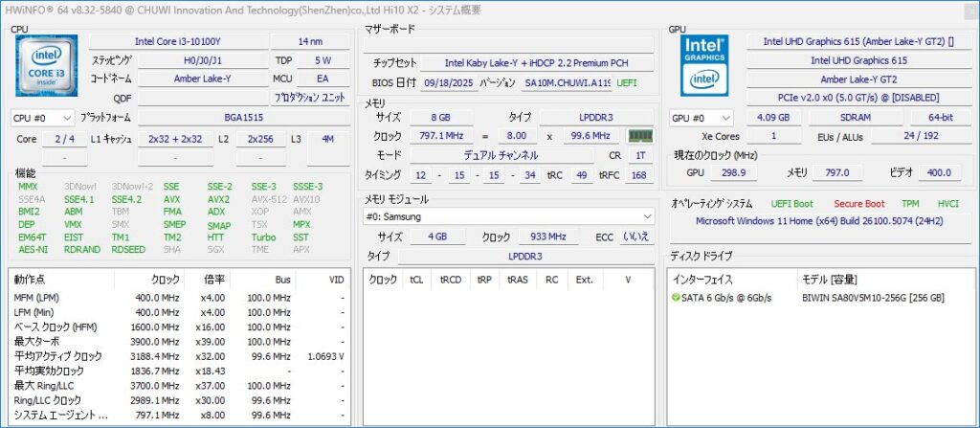Image resolution: width=980 pixels, height=428 pixels.
Task: Click the UEFI Boot indicator
Action: click(x=791, y=203)
